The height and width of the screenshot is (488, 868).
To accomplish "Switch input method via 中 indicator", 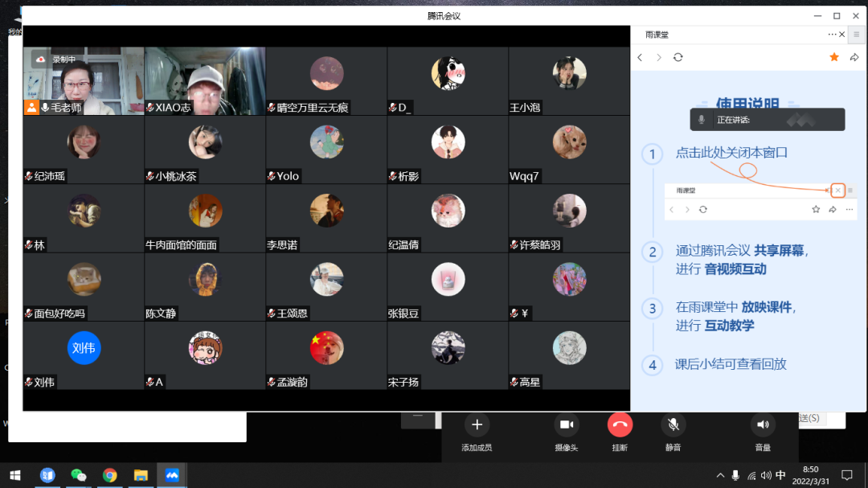I will tap(780, 475).
